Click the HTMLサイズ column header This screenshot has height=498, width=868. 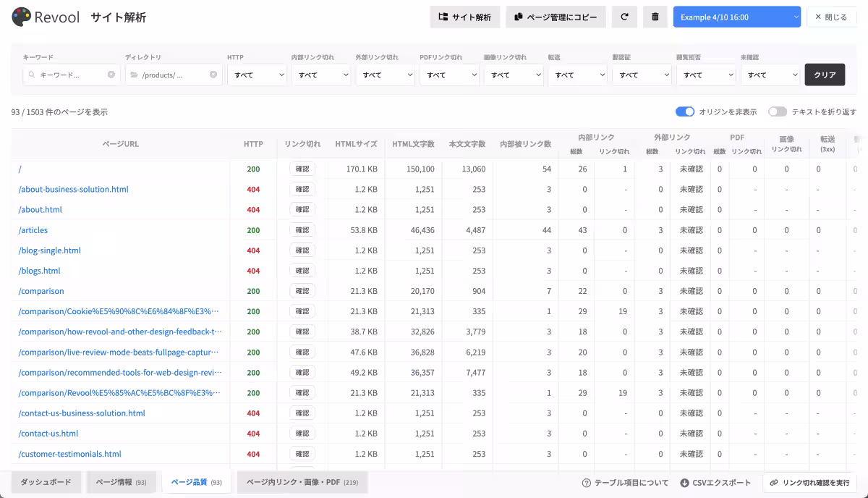click(356, 144)
